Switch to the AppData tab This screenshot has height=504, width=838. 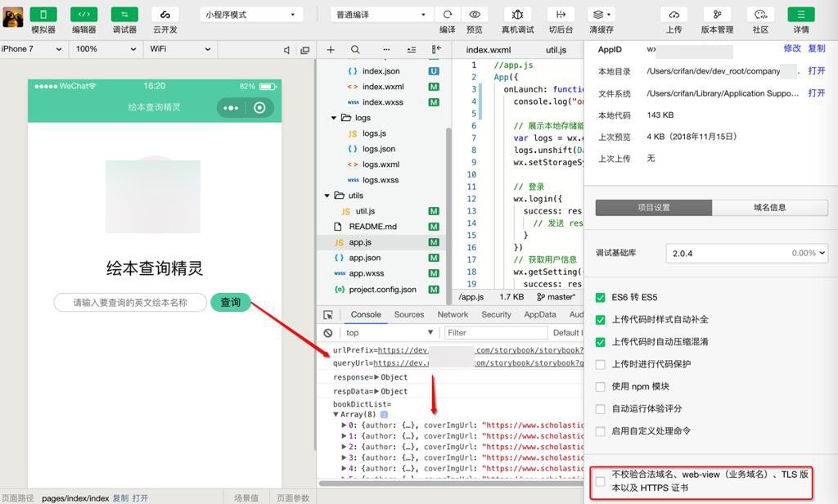coord(540,315)
